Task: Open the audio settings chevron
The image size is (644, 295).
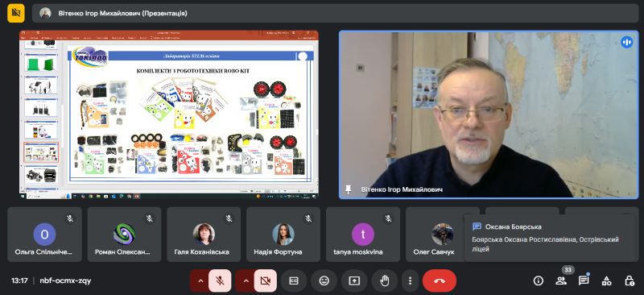Action: coord(200,280)
